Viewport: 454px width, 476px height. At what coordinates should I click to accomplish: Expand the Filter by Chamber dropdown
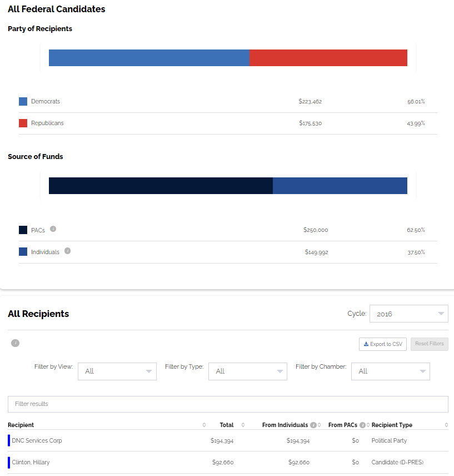[x=390, y=371]
